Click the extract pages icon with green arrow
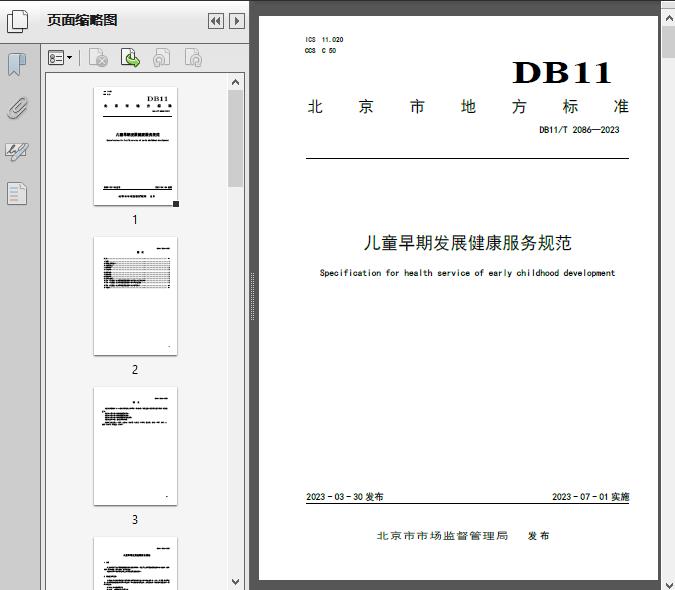675x590 pixels. click(131, 59)
